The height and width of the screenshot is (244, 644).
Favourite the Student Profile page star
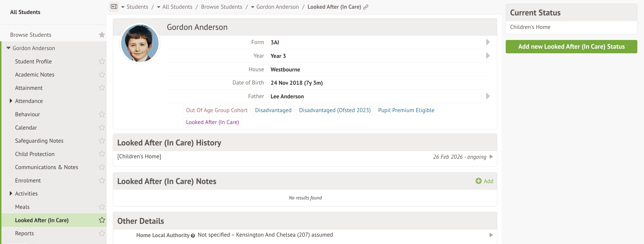(102, 61)
